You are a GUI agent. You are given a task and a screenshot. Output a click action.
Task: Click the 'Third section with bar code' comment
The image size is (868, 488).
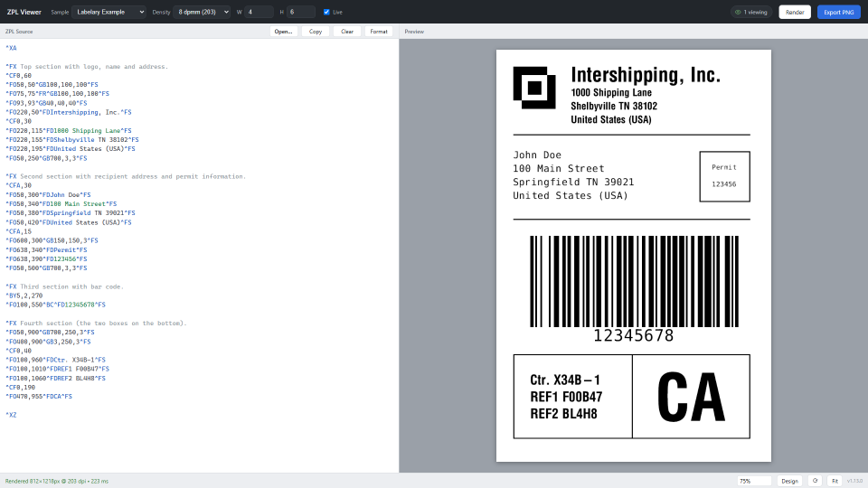65,286
